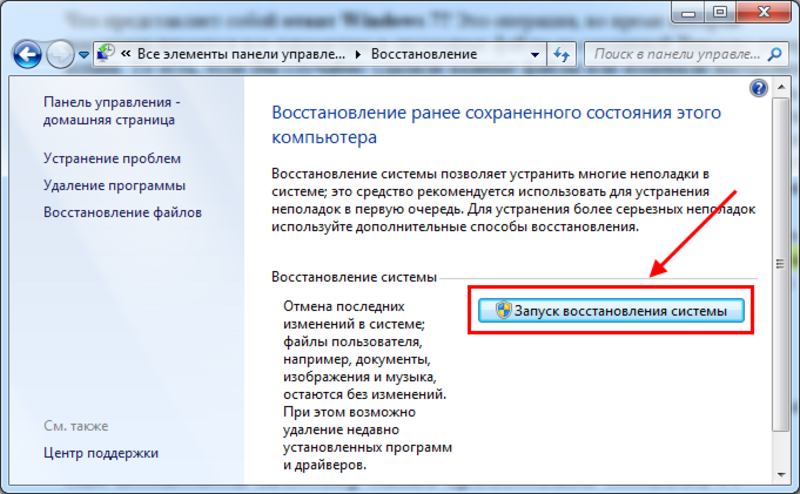Screen dimensions: 800x494
Task: Expand the arrow between breadcrumb items
Action: (358, 54)
